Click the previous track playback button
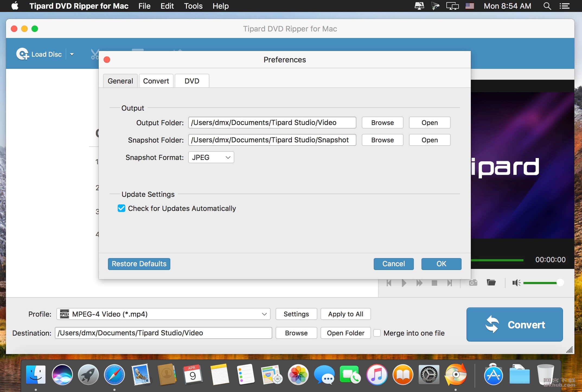Image resolution: width=582 pixels, height=392 pixels. (389, 283)
